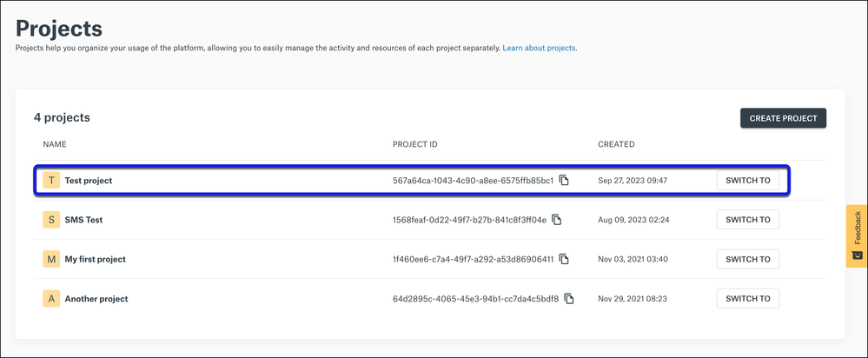Click the Create Project button
868x358 pixels.
click(x=784, y=118)
